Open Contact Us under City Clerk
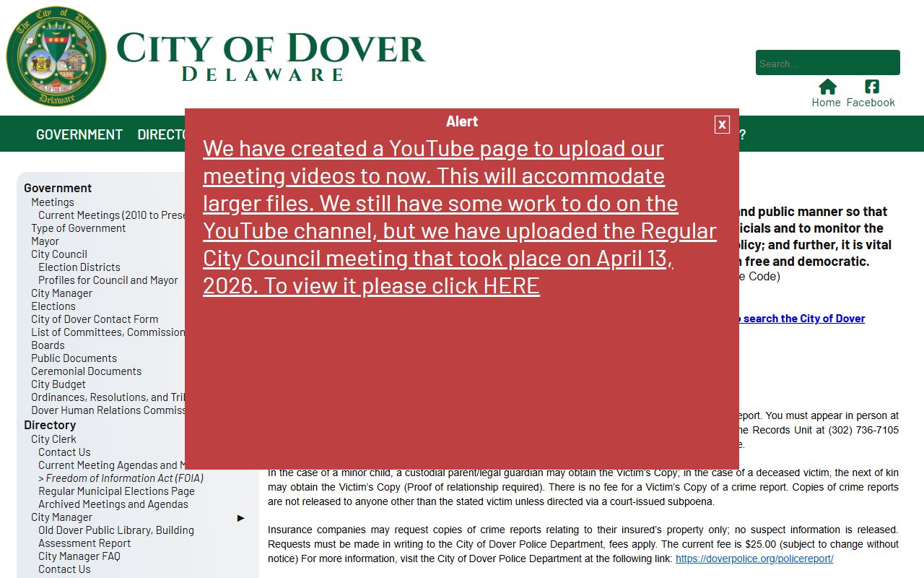 (64, 452)
